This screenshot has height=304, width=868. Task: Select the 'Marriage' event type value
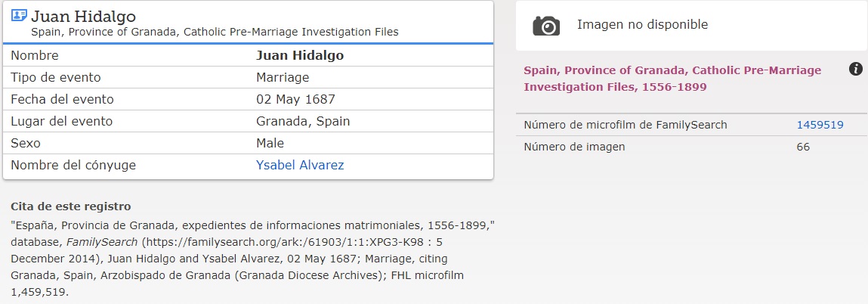pyautogui.click(x=283, y=77)
